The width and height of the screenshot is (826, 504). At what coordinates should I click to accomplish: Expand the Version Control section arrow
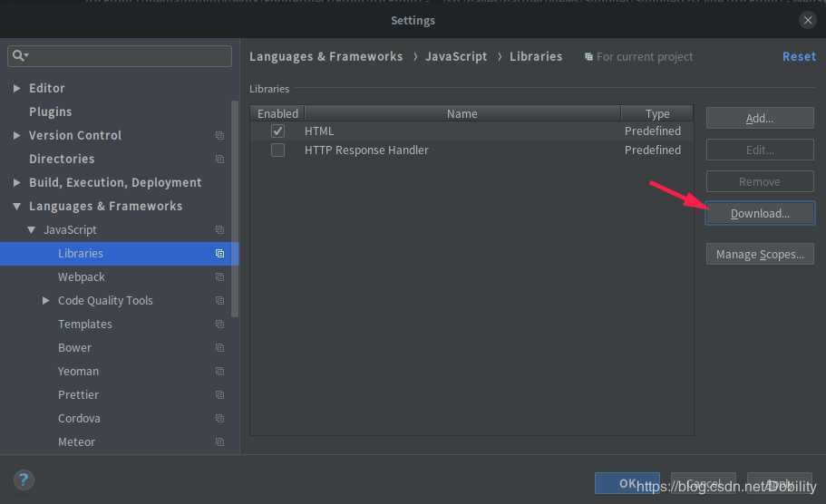16,135
